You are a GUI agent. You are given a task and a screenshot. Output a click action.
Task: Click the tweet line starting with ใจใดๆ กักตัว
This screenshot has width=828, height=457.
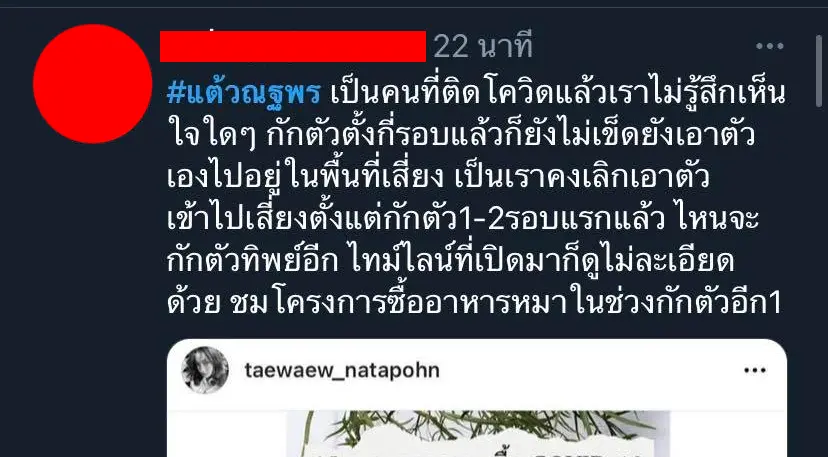pos(460,134)
